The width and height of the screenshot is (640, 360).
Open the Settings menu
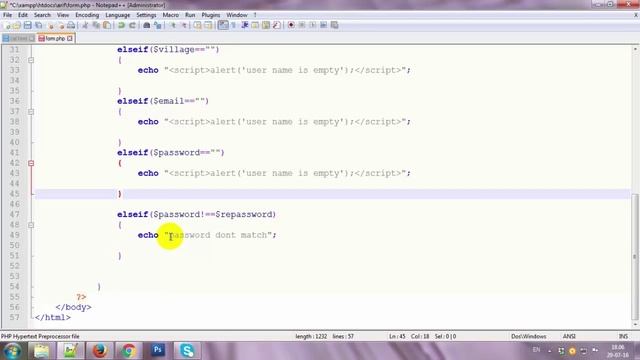point(146,15)
